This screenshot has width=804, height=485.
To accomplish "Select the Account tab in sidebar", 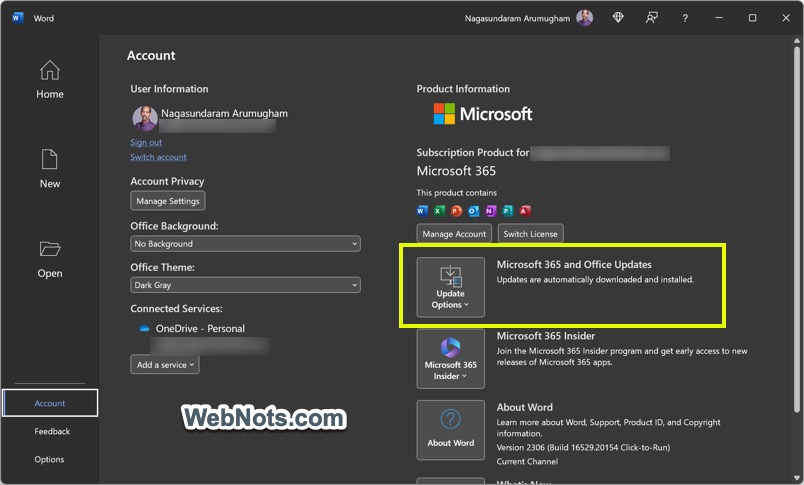I will click(50, 403).
